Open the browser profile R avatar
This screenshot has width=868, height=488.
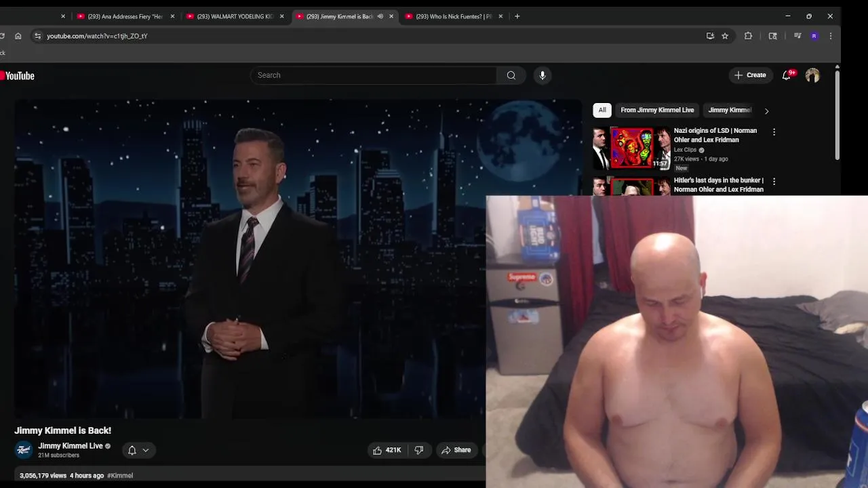tap(814, 36)
